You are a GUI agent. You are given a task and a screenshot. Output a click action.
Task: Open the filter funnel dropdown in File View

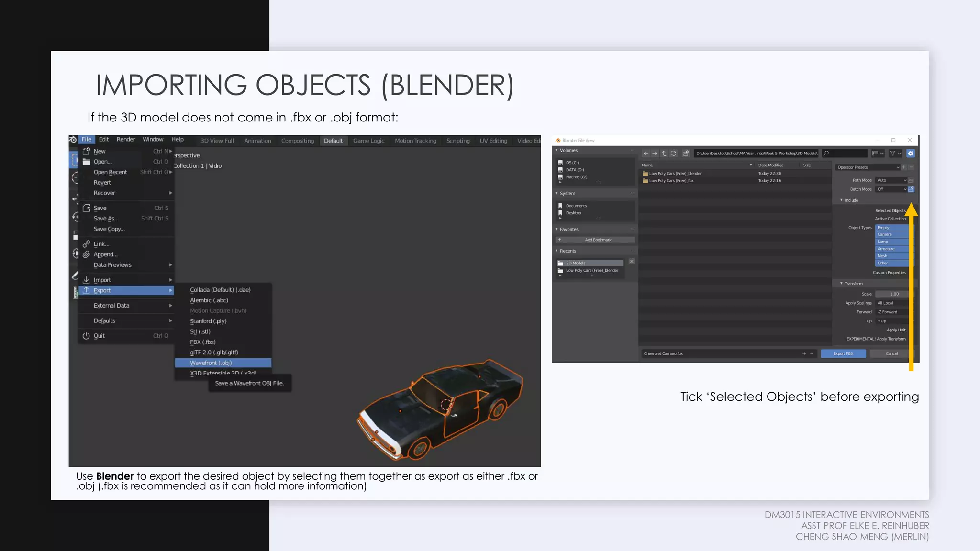click(895, 154)
